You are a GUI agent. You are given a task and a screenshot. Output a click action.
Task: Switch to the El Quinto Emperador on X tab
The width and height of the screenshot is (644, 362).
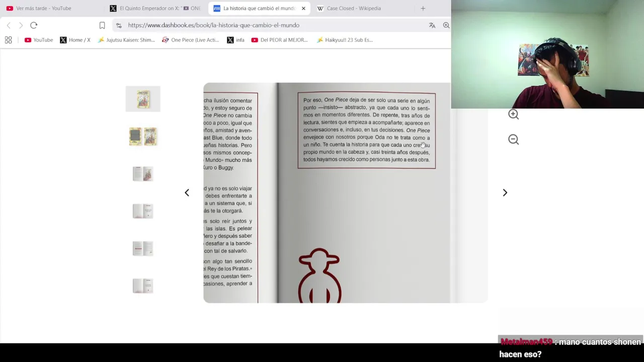tap(155, 8)
